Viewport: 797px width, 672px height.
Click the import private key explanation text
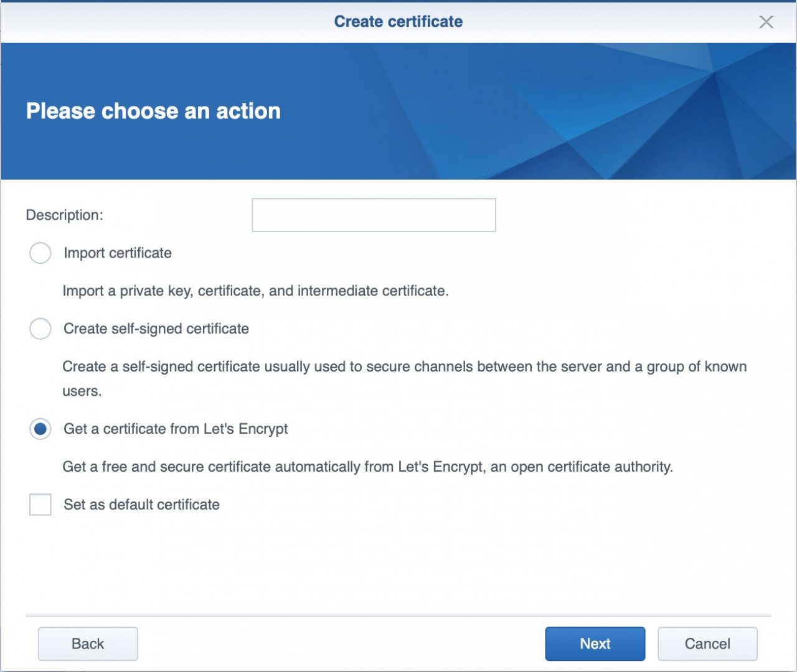click(255, 291)
